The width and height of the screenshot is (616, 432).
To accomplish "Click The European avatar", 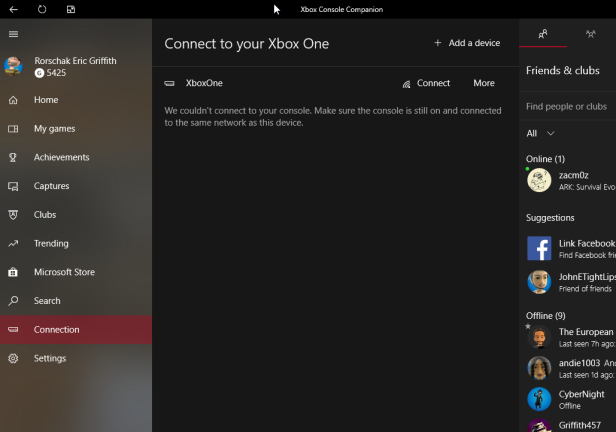I will coord(539,337).
